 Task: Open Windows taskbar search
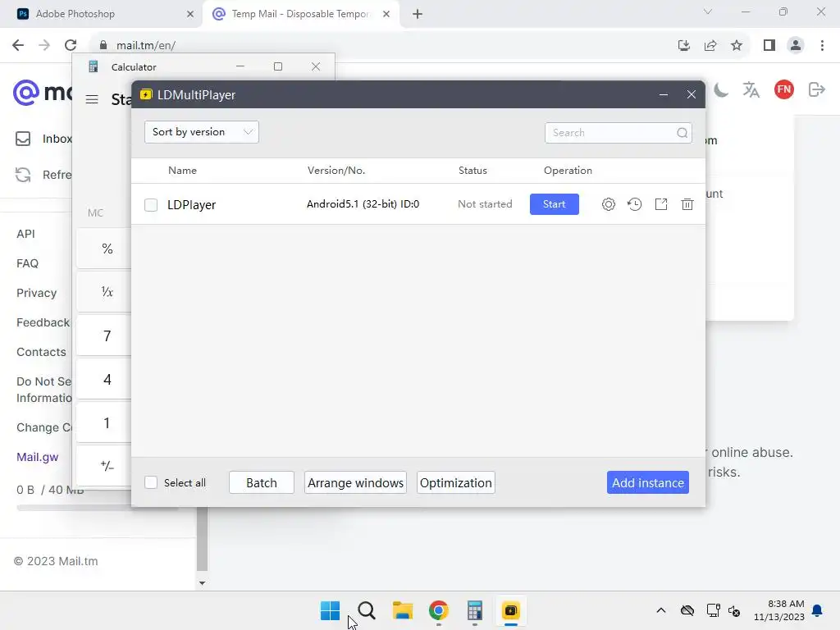(367, 610)
